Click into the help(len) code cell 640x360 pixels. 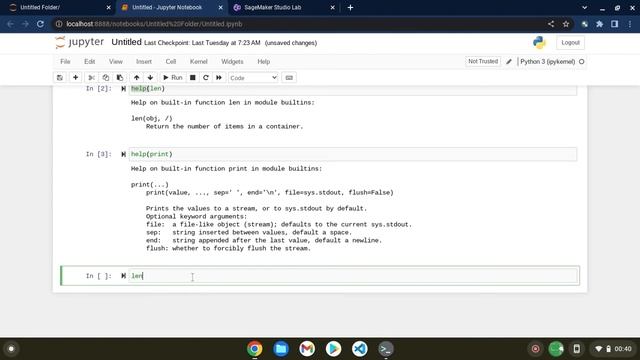coord(353,90)
